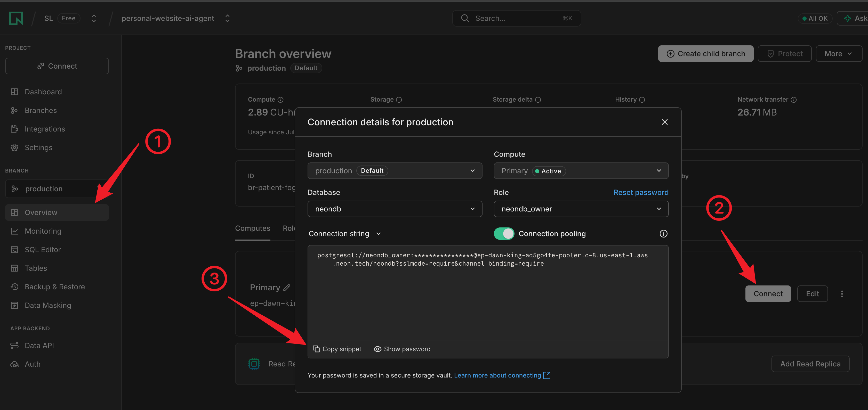The height and width of the screenshot is (410, 868).
Task: Click the Connect button next to Edit
Action: point(768,293)
